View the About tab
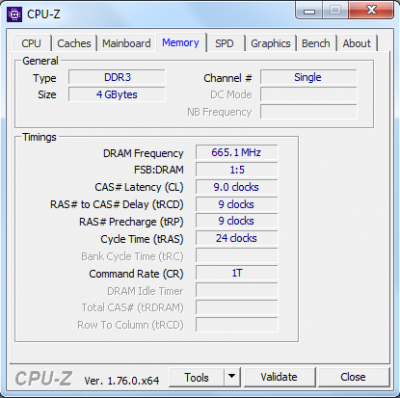 tap(357, 43)
